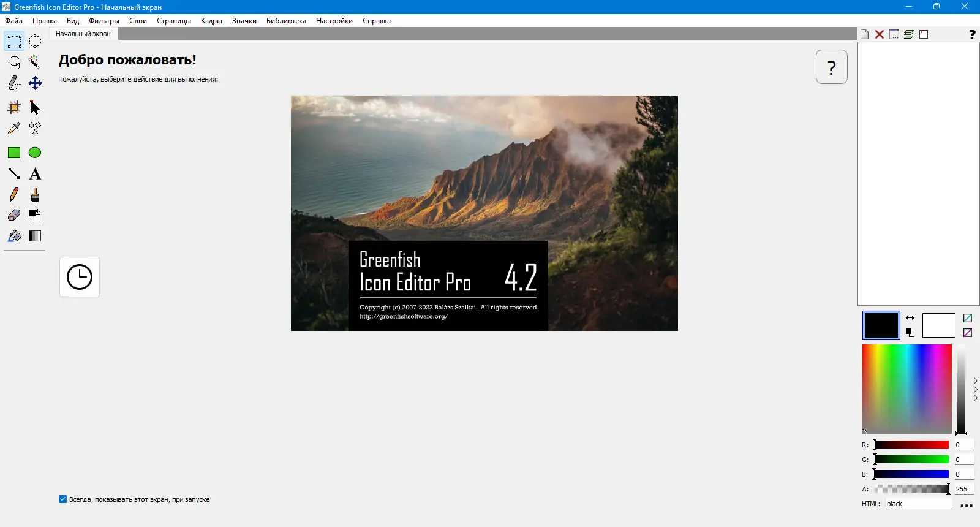Switch to the Начальный экран tab
Image resolution: width=980 pixels, height=527 pixels.
click(x=83, y=34)
